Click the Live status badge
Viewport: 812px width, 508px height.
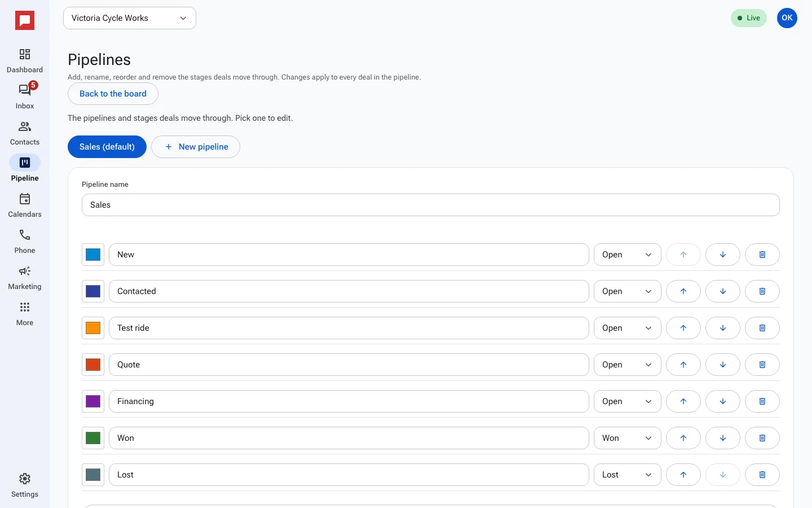coord(749,18)
